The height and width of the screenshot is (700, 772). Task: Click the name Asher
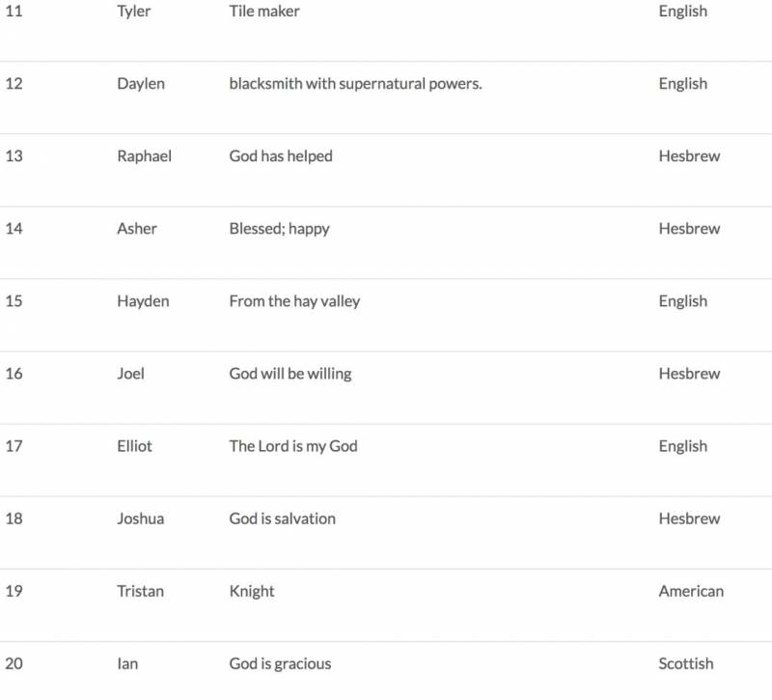point(137,229)
